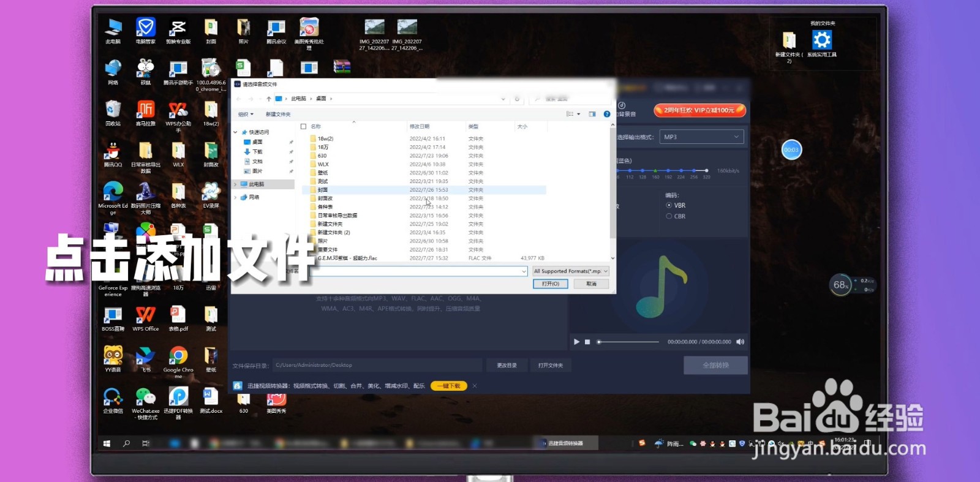Sort by the 修改日期 column header
980x482 pixels.
tap(420, 127)
